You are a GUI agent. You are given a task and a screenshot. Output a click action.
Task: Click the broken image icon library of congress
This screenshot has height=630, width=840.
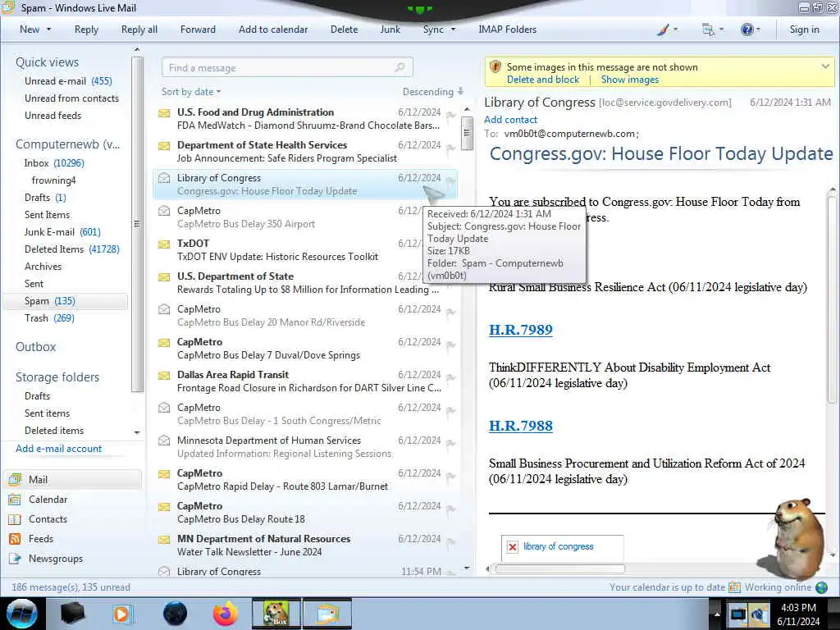coord(513,547)
